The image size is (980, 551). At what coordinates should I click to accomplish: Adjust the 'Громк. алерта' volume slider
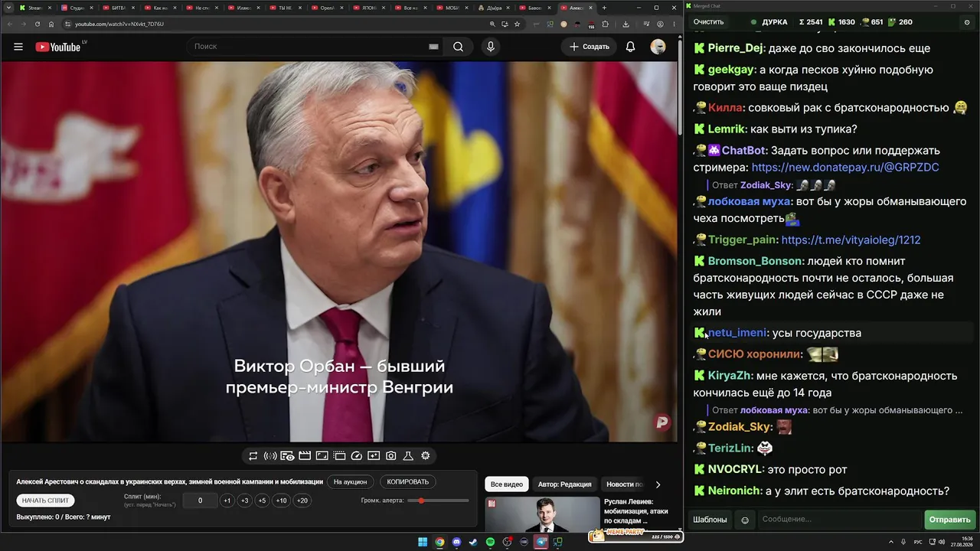click(438, 500)
